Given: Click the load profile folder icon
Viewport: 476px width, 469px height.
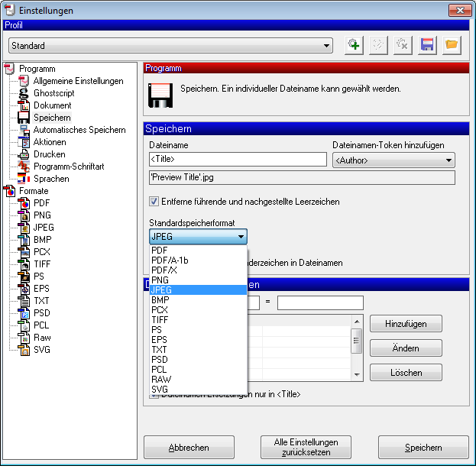Looking at the screenshot, I should [452, 45].
